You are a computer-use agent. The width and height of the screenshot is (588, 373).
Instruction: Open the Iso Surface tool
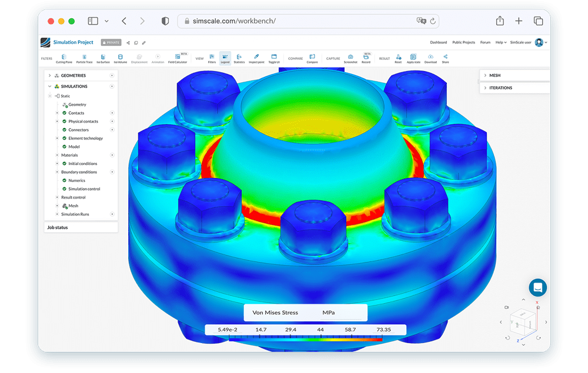tap(102, 58)
